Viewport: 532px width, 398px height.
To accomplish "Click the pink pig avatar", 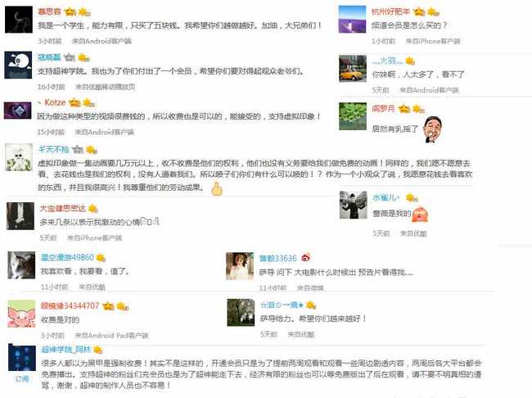I will coord(21,314).
